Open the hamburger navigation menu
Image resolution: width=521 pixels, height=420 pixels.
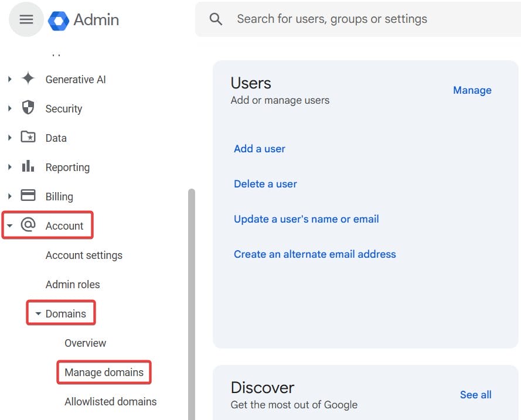(x=26, y=19)
